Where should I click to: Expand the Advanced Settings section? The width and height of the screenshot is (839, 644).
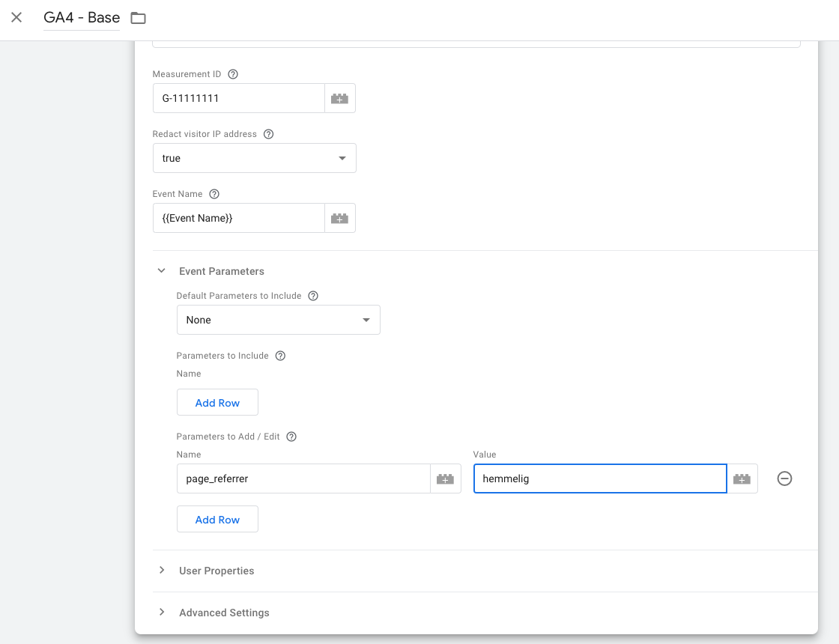point(162,612)
